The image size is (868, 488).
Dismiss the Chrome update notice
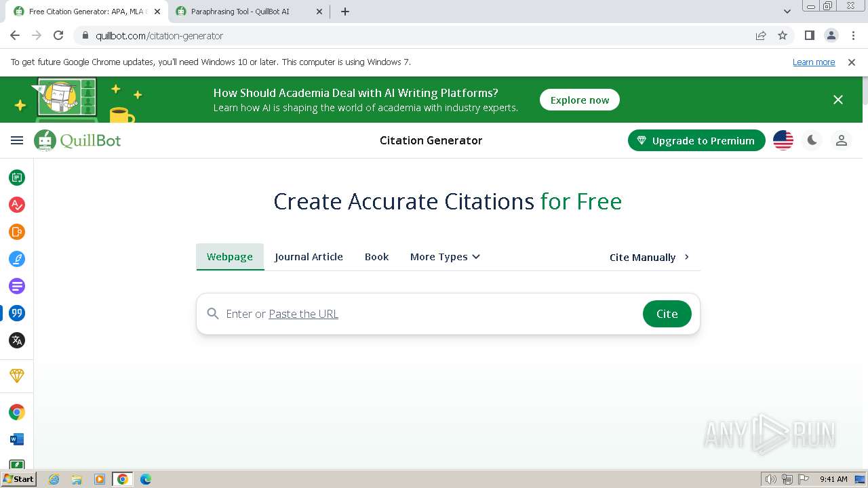(x=852, y=62)
